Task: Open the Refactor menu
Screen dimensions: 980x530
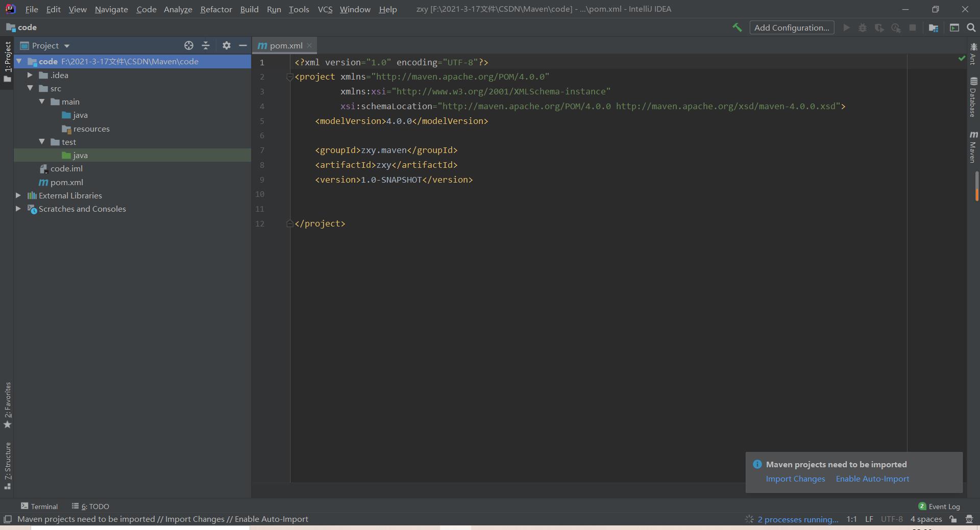Action: pos(216,9)
